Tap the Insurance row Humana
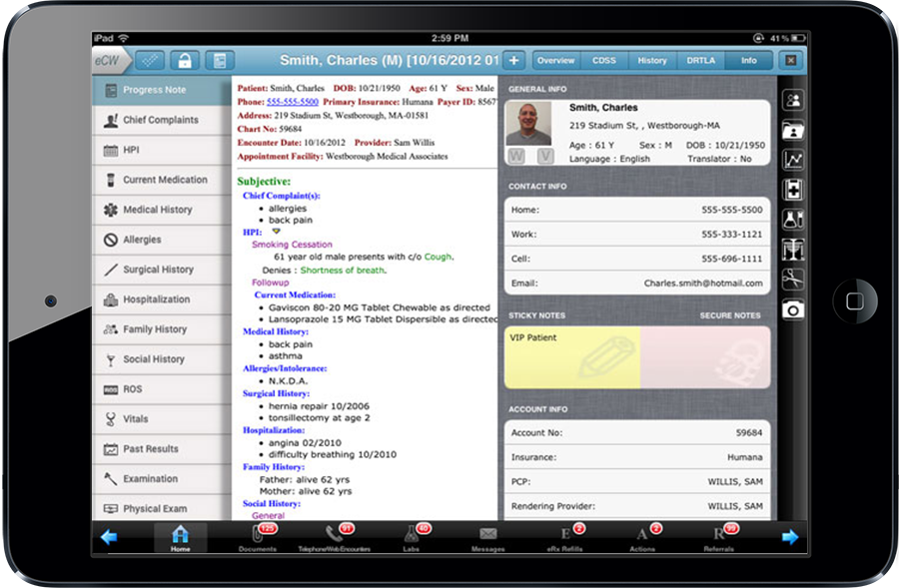This screenshot has height=588, width=899. coord(637,457)
